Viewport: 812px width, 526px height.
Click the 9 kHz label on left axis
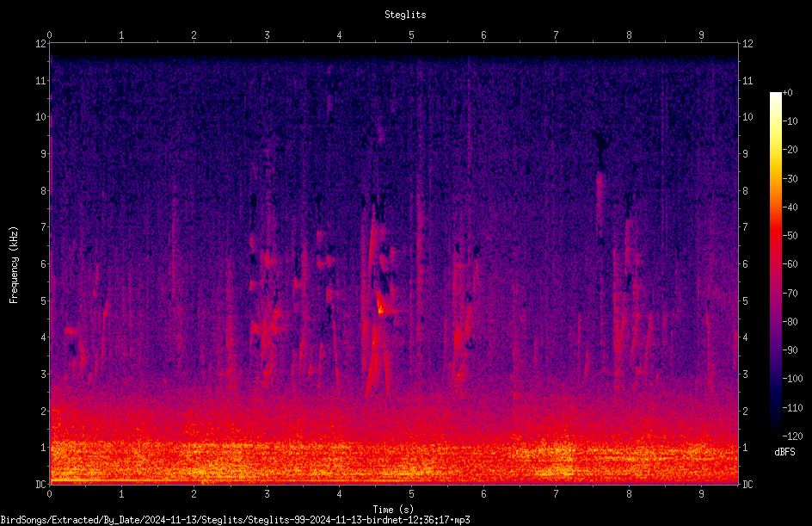click(44, 153)
